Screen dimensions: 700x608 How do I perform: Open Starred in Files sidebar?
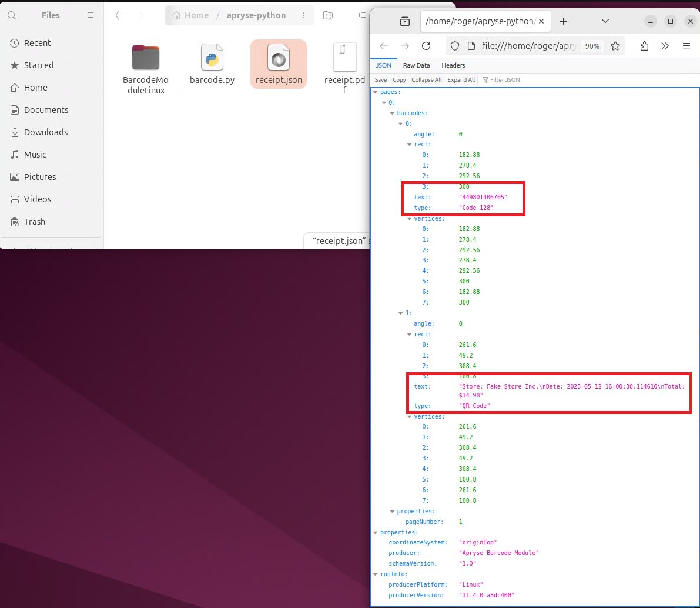pos(52,65)
